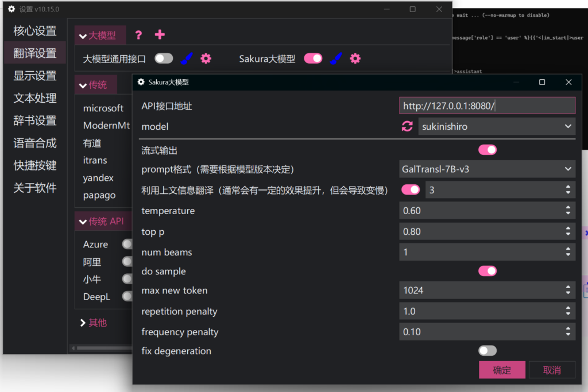Click the gear icon in Sakura大模型 dialog title
The height and width of the screenshot is (392, 588).
coord(141,82)
